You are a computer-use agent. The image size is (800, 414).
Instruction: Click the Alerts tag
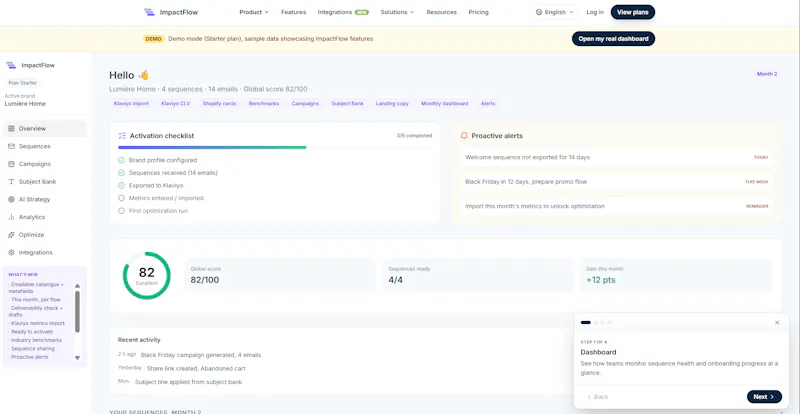click(x=488, y=104)
